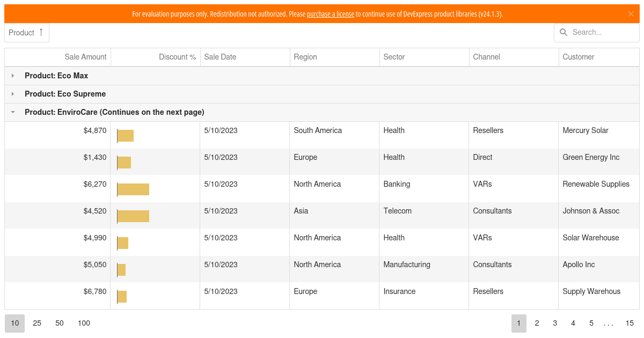
Task: Sort by Region column header
Action: pos(335,57)
